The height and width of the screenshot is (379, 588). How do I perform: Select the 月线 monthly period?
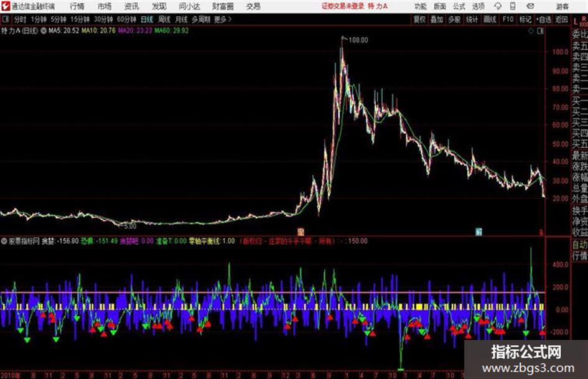[x=182, y=19]
